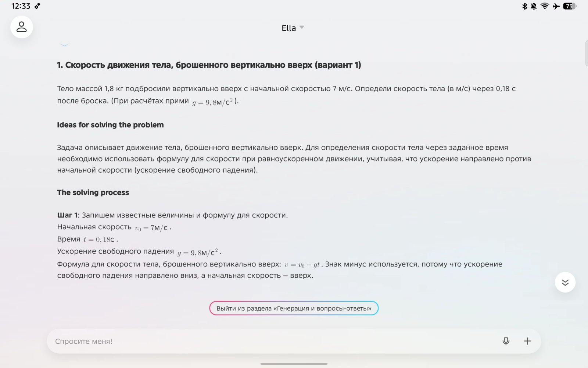Viewport: 588px width, 368px height.
Task: Click the side panel handle at right edge
Action: (x=587, y=54)
